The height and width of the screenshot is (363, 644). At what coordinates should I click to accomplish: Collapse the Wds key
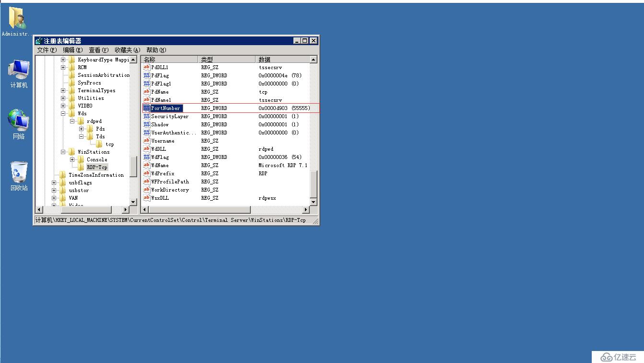[63, 113]
